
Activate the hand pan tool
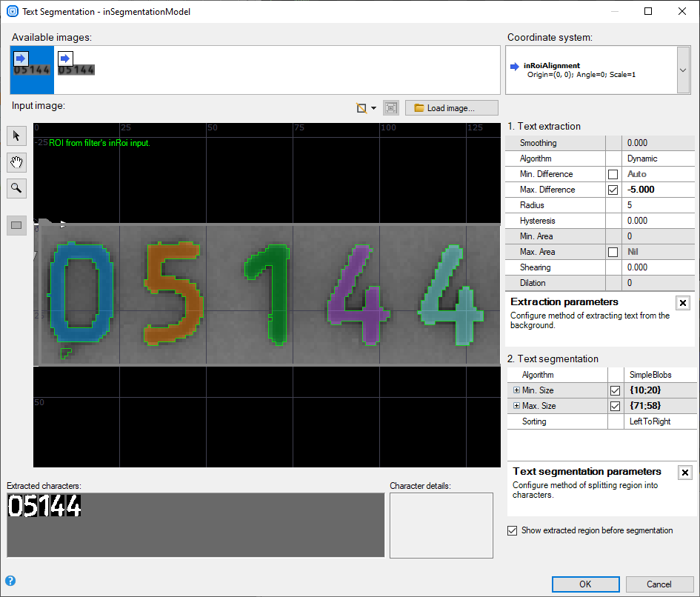tap(16, 162)
